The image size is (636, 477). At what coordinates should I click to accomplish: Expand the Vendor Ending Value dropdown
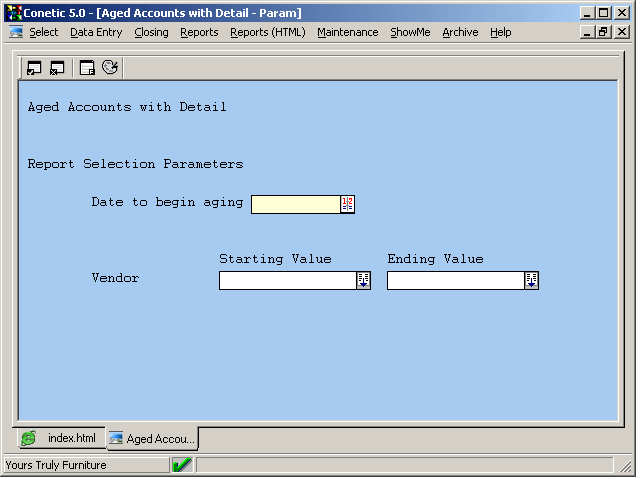531,281
